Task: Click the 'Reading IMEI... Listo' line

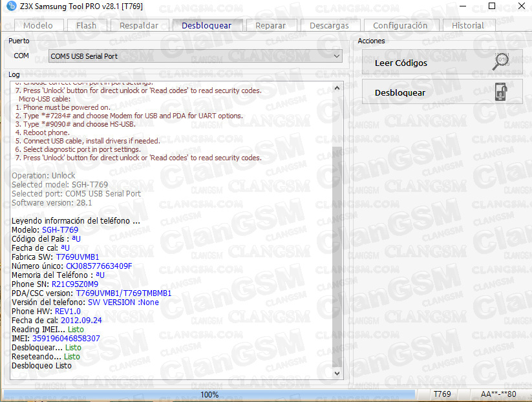Action: [x=48, y=330]
